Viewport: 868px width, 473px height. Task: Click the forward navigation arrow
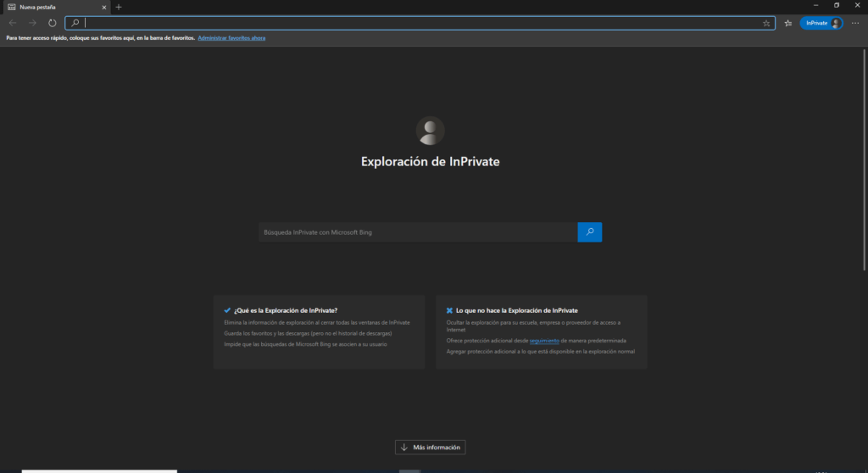coord(32,23)
